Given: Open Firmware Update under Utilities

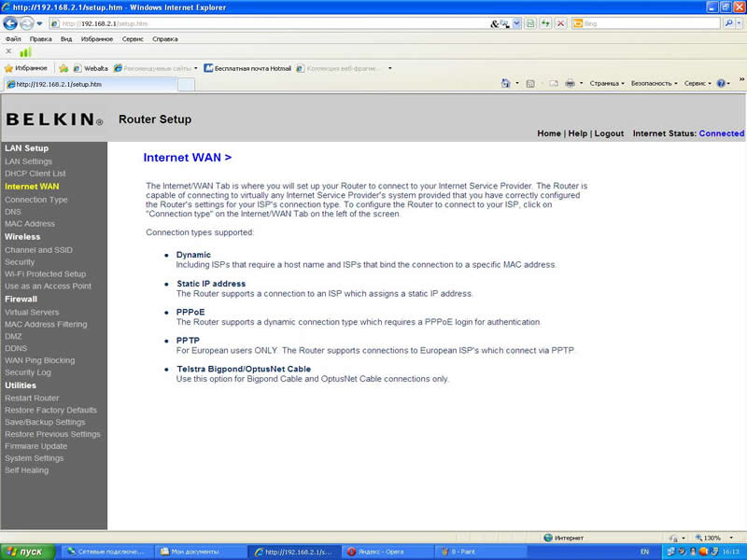Looking at the screenshot, I should coord(35,446).
